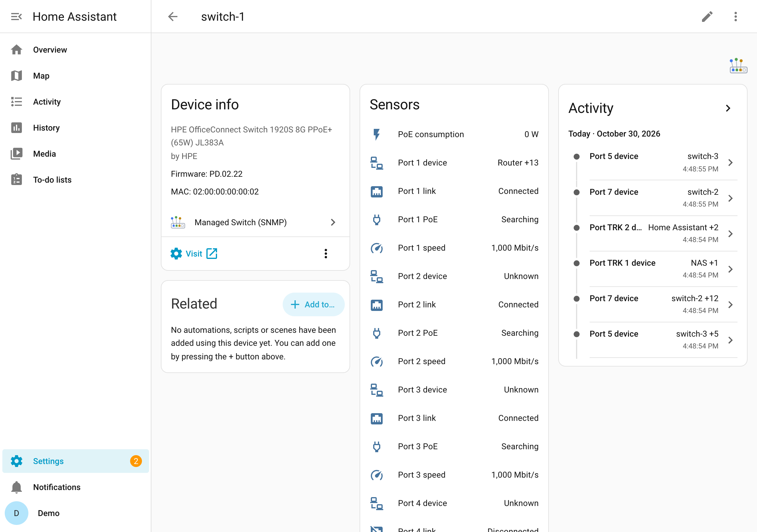This screenshot has width=757, height=532.
Task: Click the Port TRK 2 Home Assistant +2 entry
Action: click(x=654, y=233)
